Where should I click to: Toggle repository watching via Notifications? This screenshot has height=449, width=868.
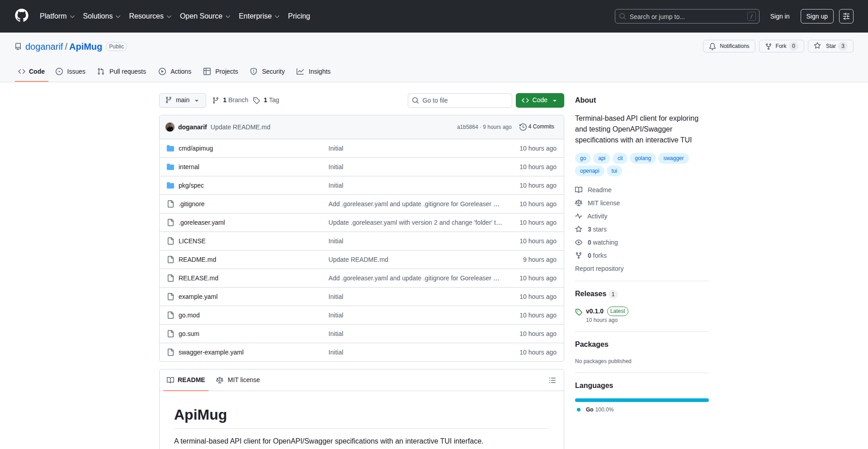(729, 46)
